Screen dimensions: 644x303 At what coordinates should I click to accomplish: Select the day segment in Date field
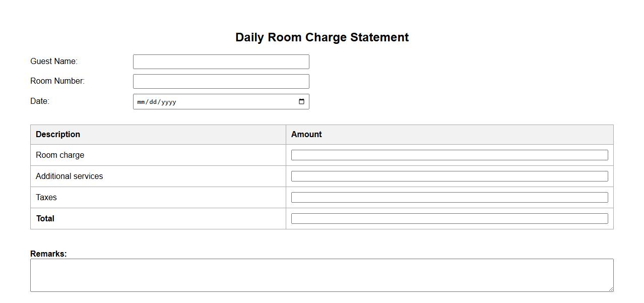pyautogui.click(x=153, y=102)
